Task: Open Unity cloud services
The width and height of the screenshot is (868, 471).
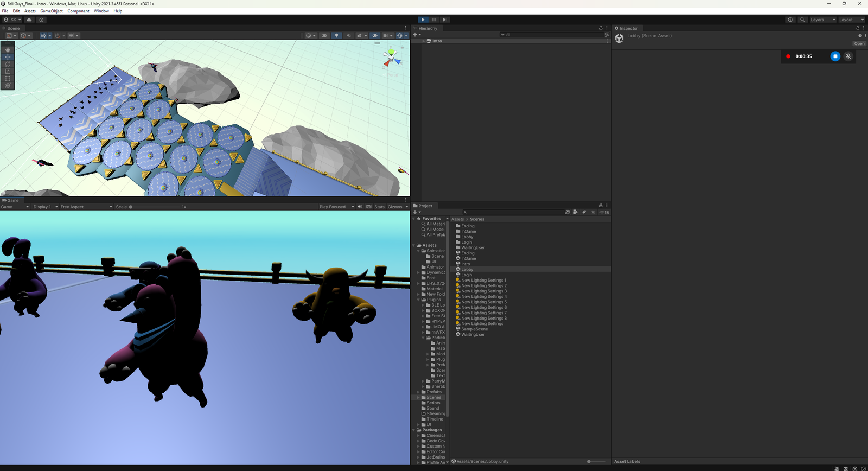Action: coord(29,20)
